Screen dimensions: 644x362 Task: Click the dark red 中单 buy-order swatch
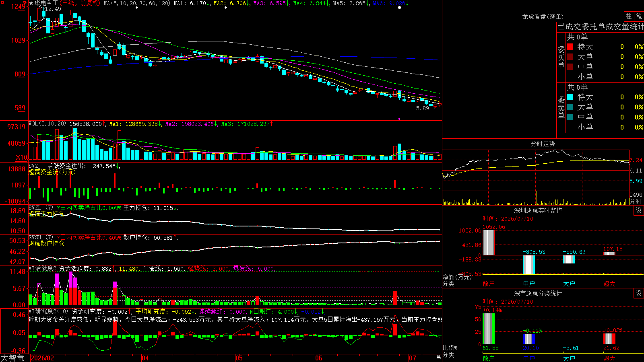pos(570,67)
